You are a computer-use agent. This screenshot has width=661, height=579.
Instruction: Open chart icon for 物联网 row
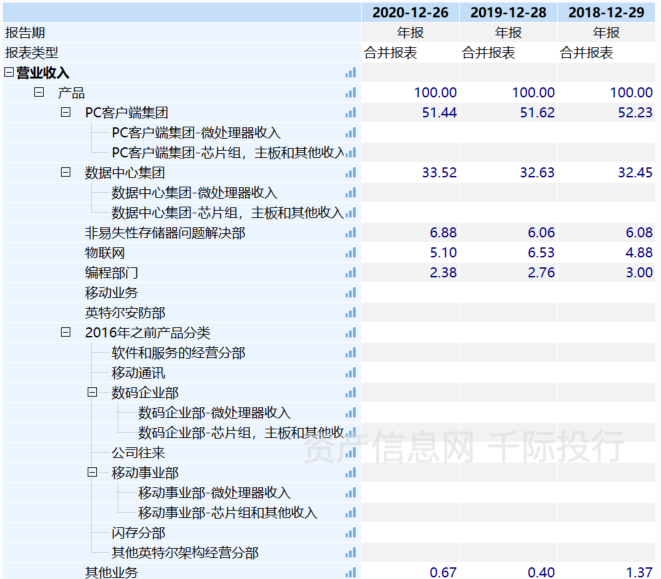[x=350, y=253]
